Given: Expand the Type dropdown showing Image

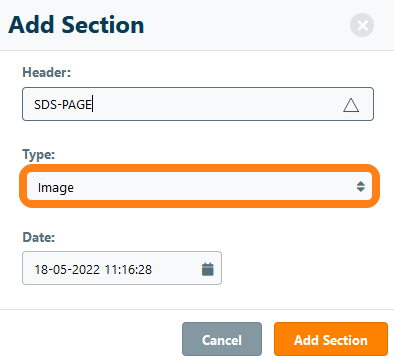Looking at the screenshot, I should click(199, 187).
